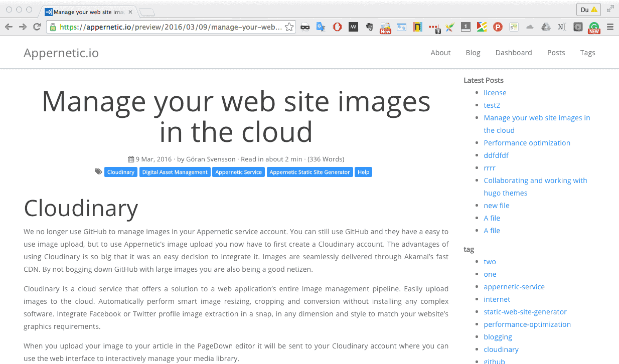This screenshot has height=364, width=619.
Task: Open a new browser tab
Action: (x=146, y=13)
